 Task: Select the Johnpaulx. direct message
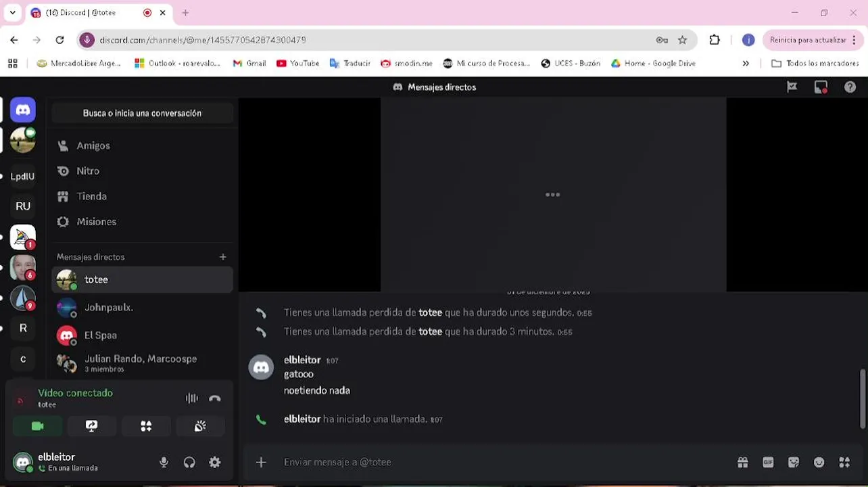pyautogui.click(x=142, y=307)
